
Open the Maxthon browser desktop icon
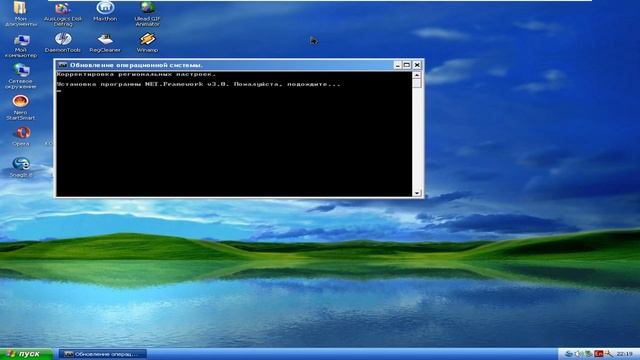pos(105,11)
